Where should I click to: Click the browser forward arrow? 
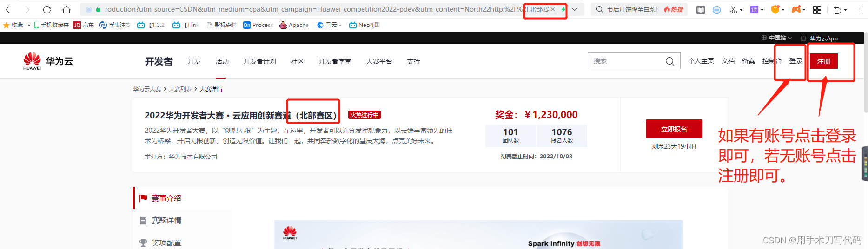coord(27,9)
